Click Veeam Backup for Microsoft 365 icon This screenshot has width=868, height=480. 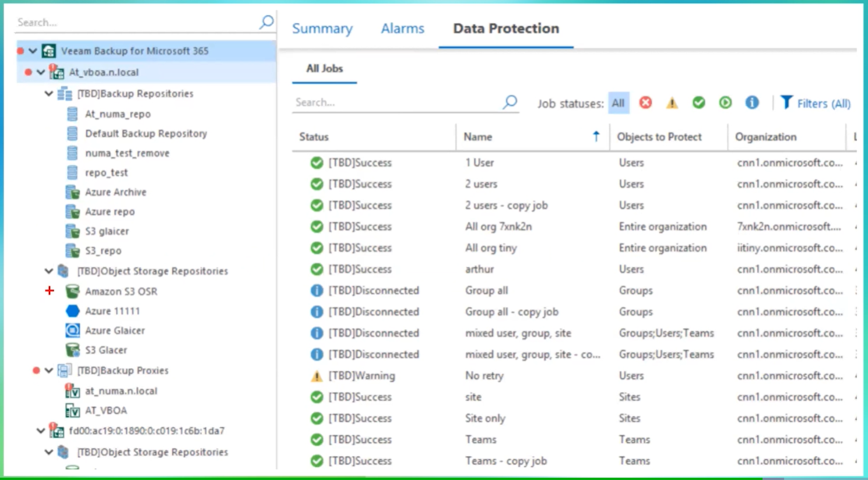[49, 51]
